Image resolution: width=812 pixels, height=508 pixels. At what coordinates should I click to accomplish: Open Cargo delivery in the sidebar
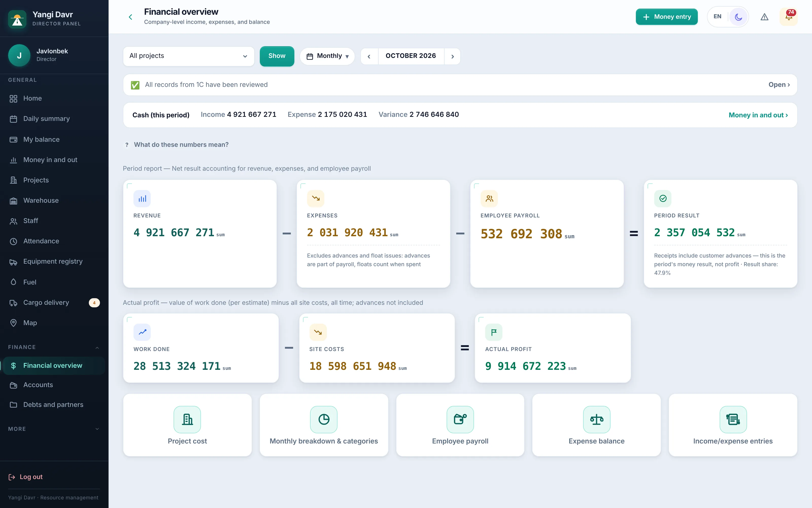point(54,302)
